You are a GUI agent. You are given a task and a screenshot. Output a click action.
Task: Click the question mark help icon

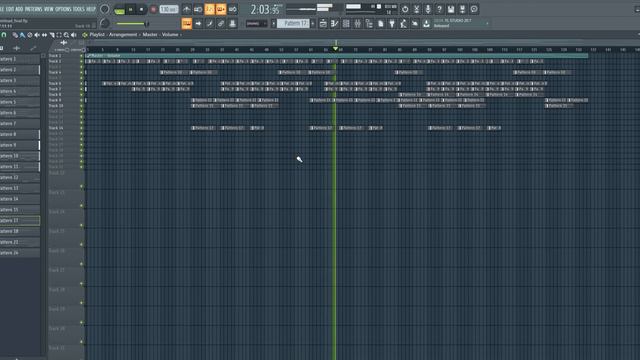pyautogui.click(x=439, y=9)
